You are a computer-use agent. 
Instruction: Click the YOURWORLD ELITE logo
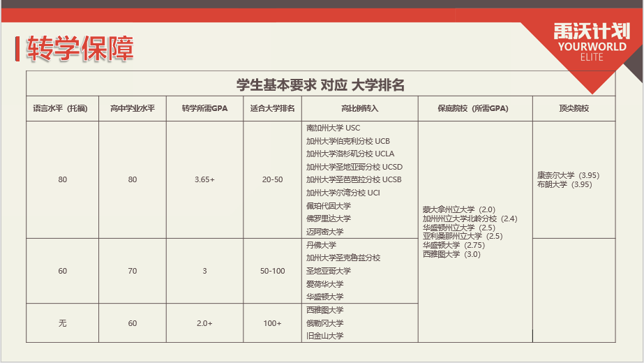[x=590, y=40]
